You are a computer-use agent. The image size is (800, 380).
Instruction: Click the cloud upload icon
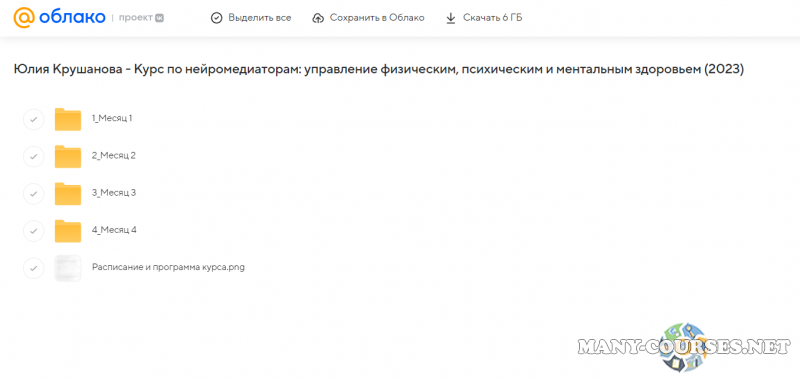pos(318,18)
